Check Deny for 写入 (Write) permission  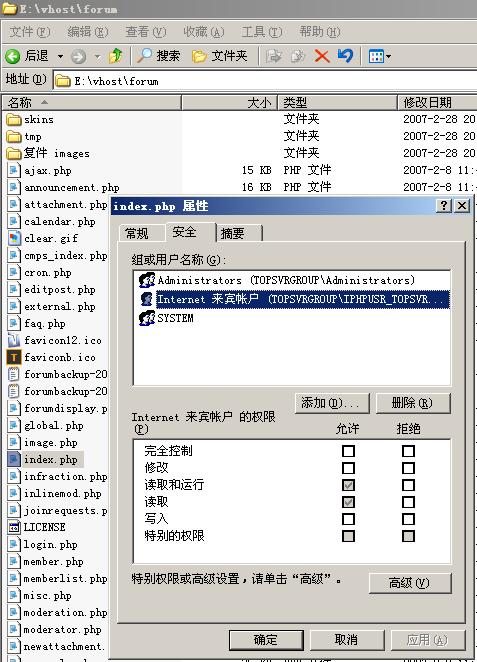[x=408, y=519]
